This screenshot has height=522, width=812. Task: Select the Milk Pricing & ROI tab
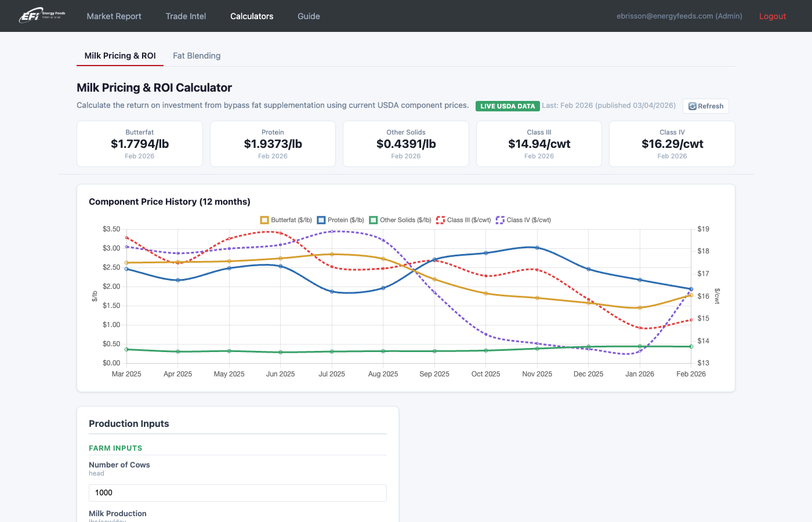pyautogui.click(x=120, y=55)
